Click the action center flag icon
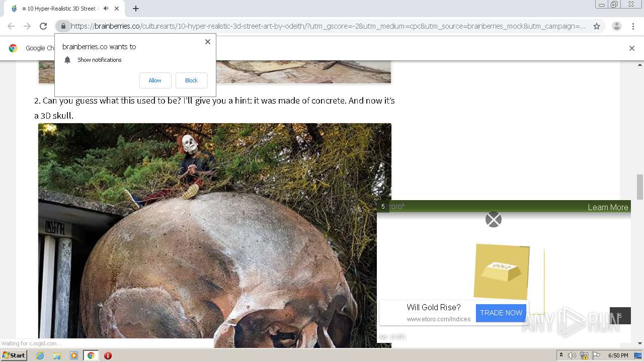The width and height of the screenshot is (644, 362). 596,355
